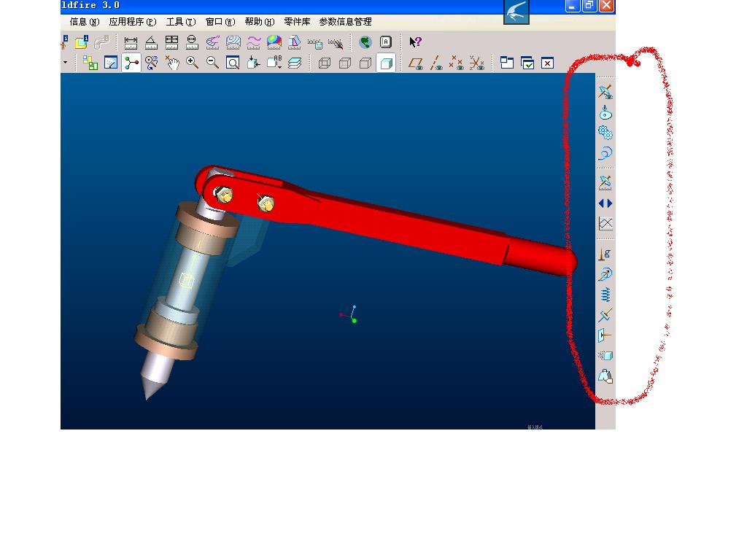Switch to wireframe display
The width and height of the screenshot is (747, 560).
[325, 63]
